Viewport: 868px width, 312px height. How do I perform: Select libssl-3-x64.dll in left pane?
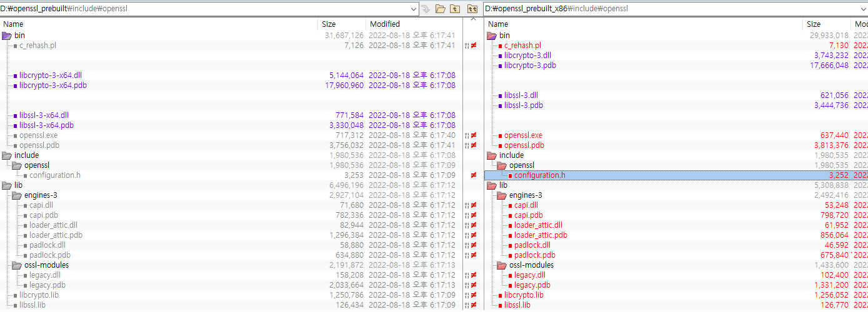(x=44, y=115)
